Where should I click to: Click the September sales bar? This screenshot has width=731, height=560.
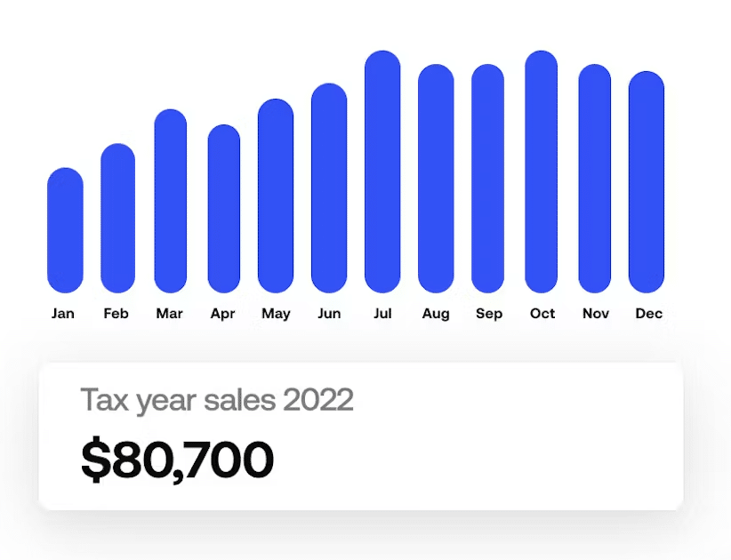488,179
